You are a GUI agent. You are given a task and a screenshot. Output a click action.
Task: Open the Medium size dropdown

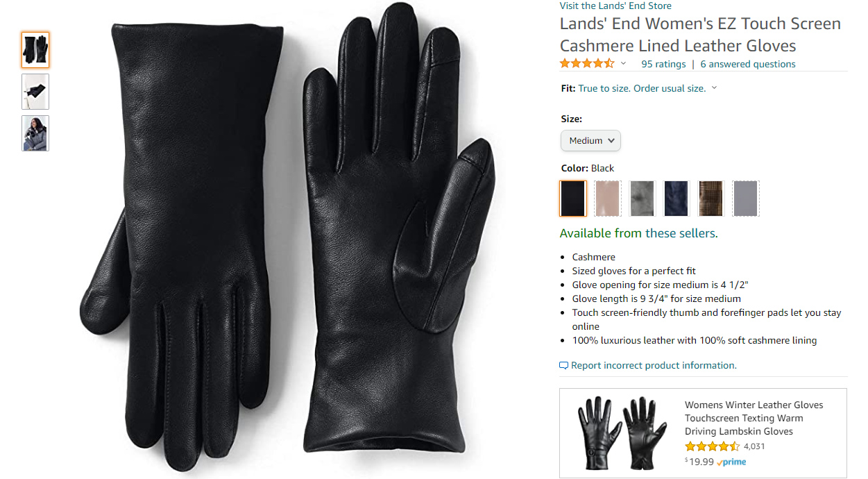[x=590, y=140]
